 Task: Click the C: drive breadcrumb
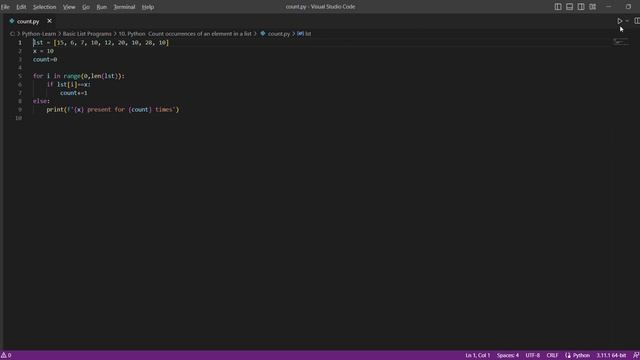(x=12, y=34)
